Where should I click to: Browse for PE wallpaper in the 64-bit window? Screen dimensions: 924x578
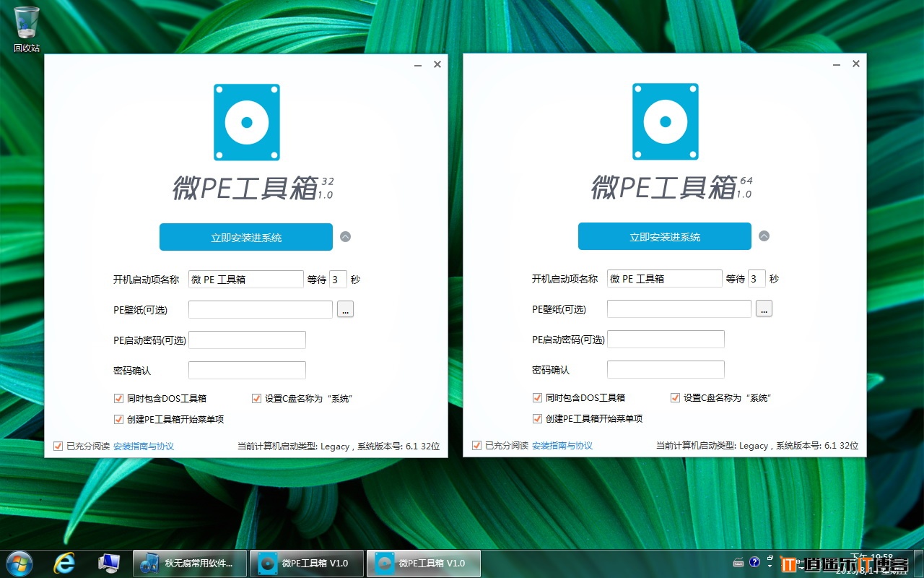click(x=764, y=309)
